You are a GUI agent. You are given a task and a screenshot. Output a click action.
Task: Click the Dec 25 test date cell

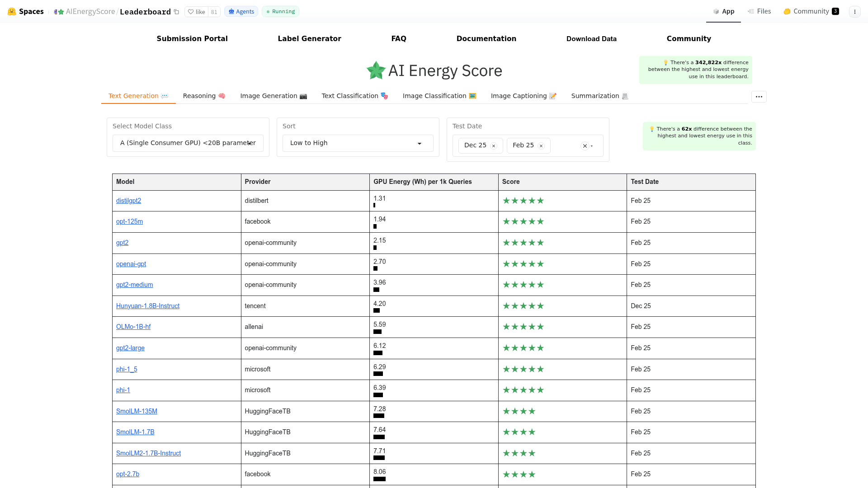691,306
